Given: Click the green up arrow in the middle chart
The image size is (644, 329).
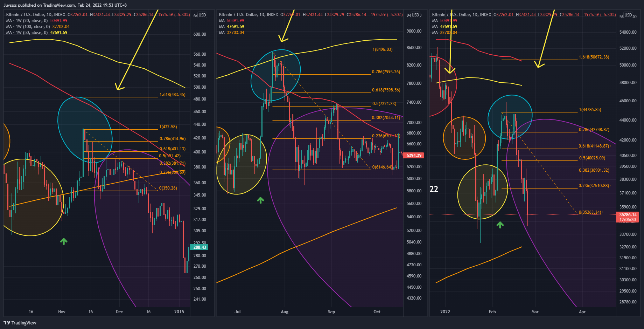Looking at the screenshot, I should pos(260,200).
